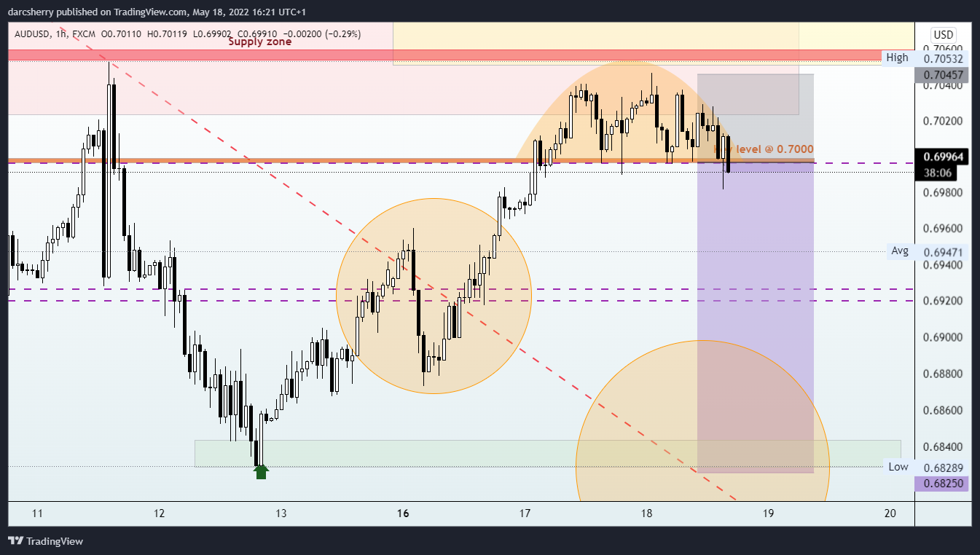Click the change value −0.00200 (−0.29%)
The height and width of the screenshot is (555, 980).
click(x=321, y=34)
